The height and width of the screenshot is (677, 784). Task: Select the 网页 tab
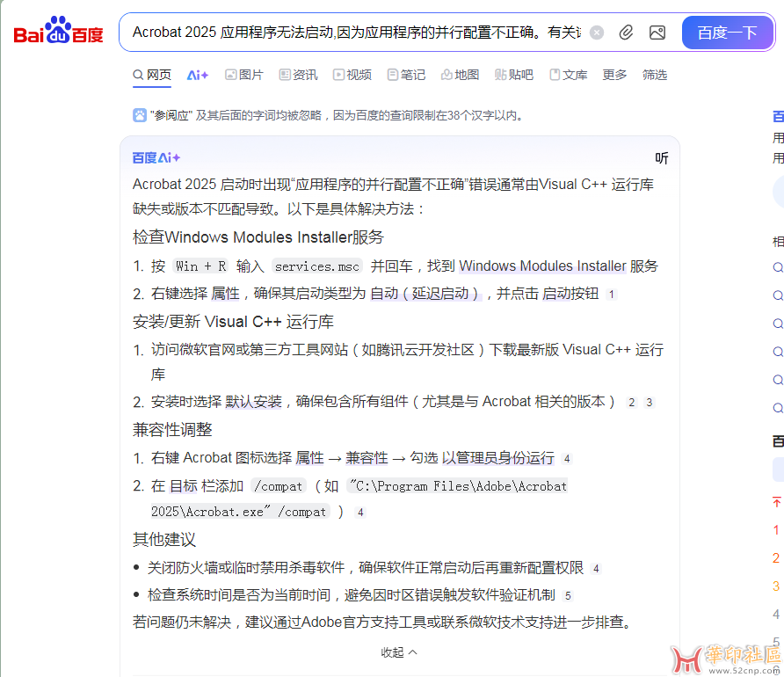[152, 75]
